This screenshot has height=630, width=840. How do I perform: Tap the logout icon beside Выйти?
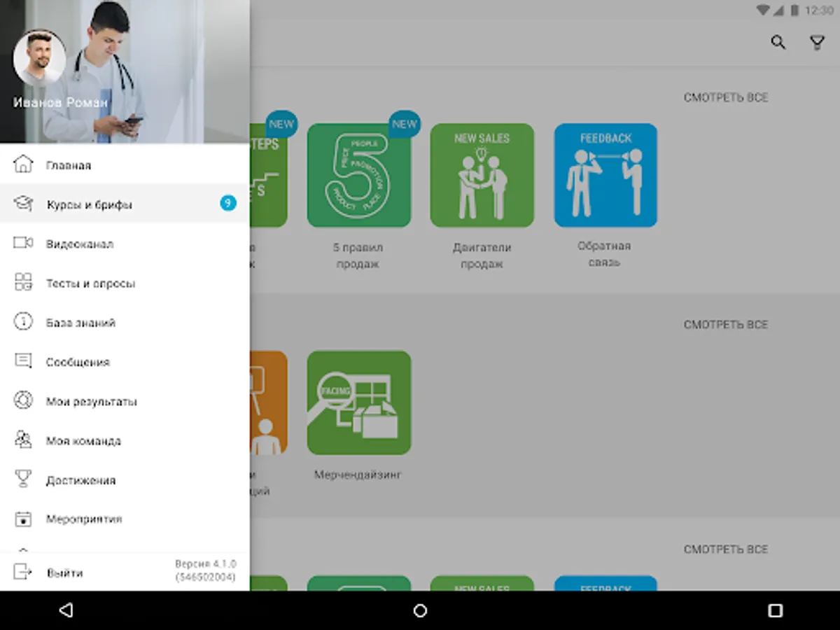(x=23, y=573)
